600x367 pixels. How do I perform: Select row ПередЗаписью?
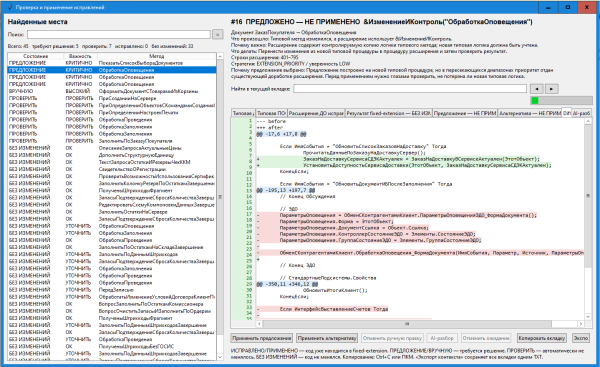112,290
